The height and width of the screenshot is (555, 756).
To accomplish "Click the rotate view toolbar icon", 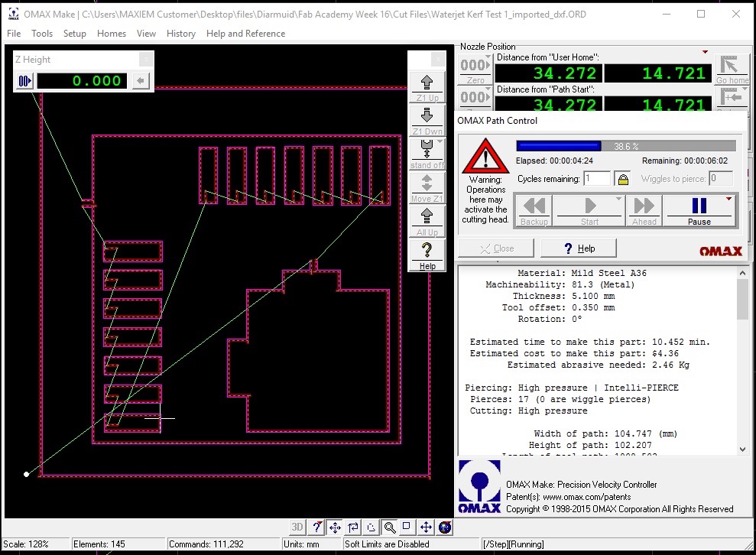I will [372, 527].
